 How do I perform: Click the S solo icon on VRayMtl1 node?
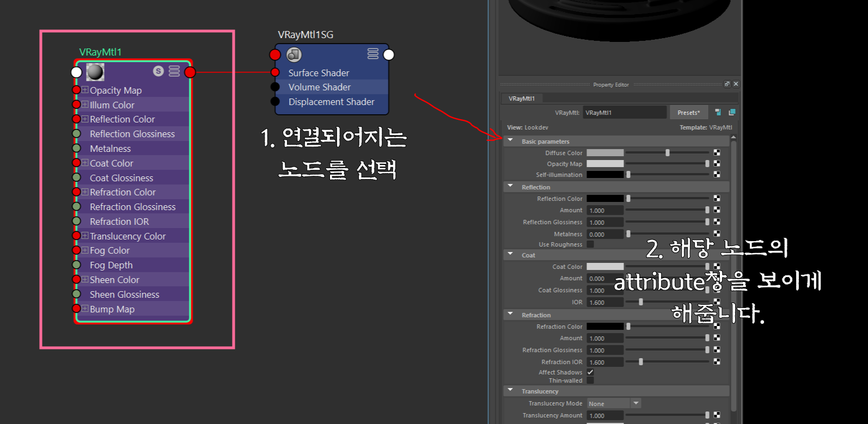(x=158, y=71)
